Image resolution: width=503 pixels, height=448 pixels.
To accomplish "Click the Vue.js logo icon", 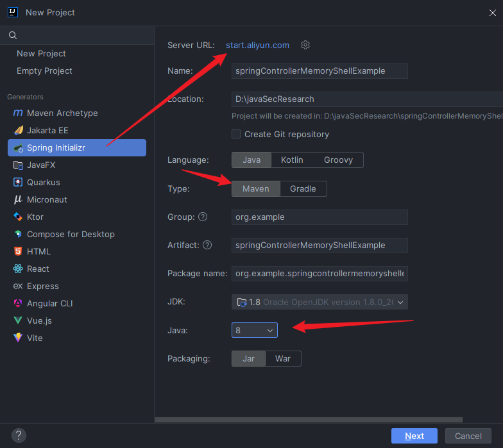I will (x=18, y=320).
